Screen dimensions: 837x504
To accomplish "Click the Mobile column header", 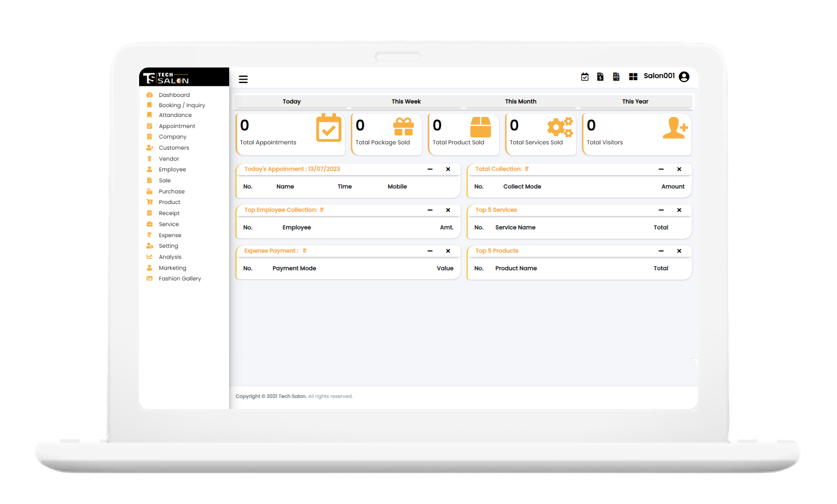I will pos(397,187).
